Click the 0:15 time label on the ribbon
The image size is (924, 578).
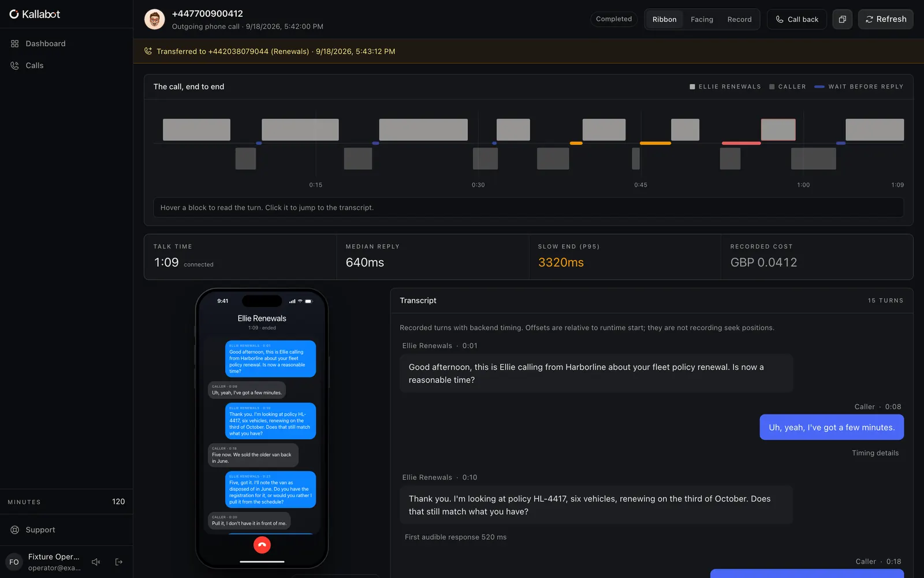click(315, 185)
